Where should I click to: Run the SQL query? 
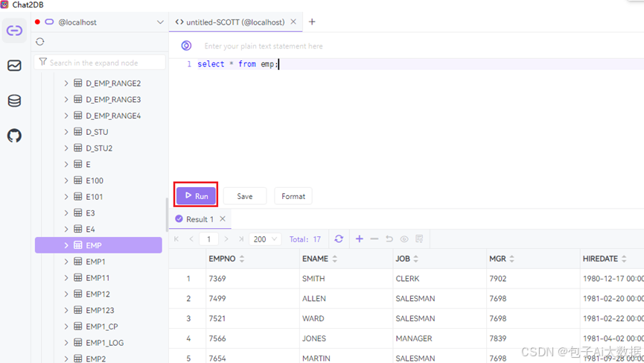point(196,196)
